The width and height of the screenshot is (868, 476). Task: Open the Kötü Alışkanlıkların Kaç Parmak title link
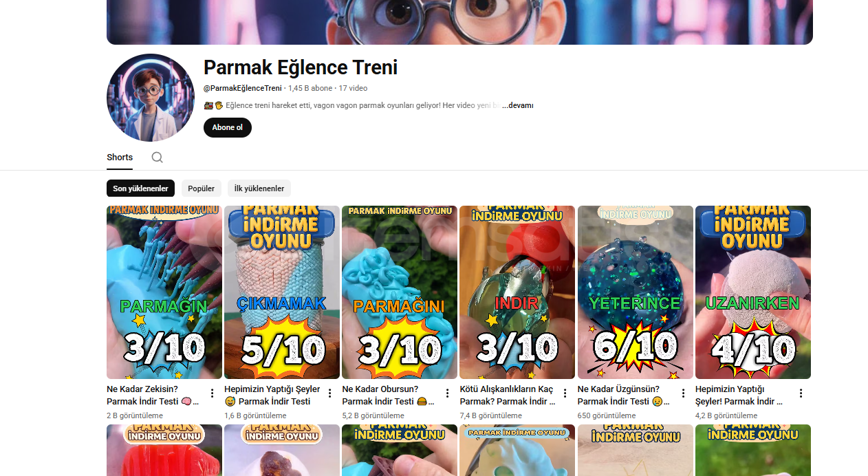pyautogui.click(x=508, y=395)
